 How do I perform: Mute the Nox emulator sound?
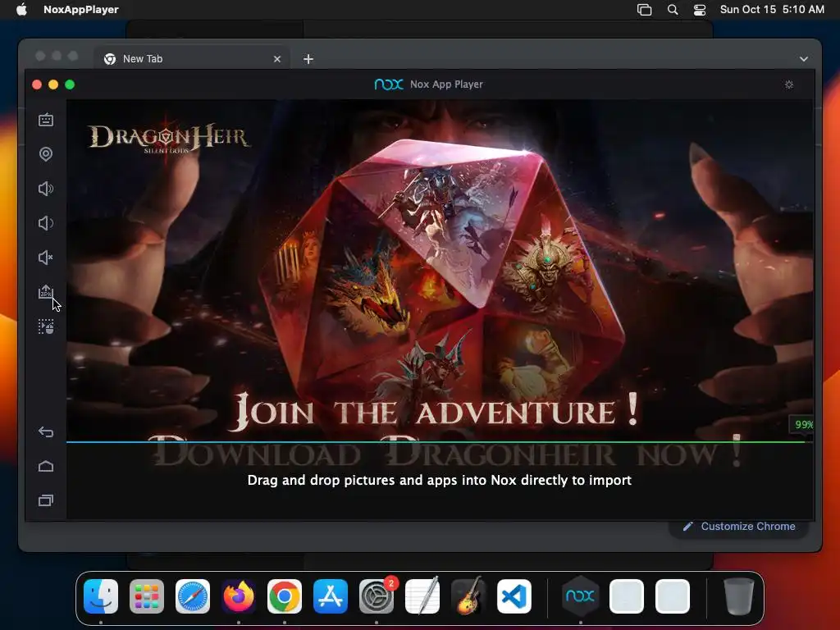[46, 258]
